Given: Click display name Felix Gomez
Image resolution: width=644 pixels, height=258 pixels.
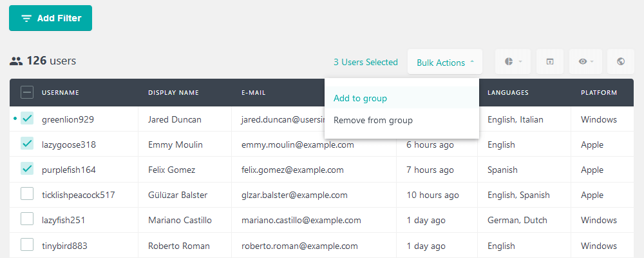Looking at the screenshot, I should [x=172, y=170].
